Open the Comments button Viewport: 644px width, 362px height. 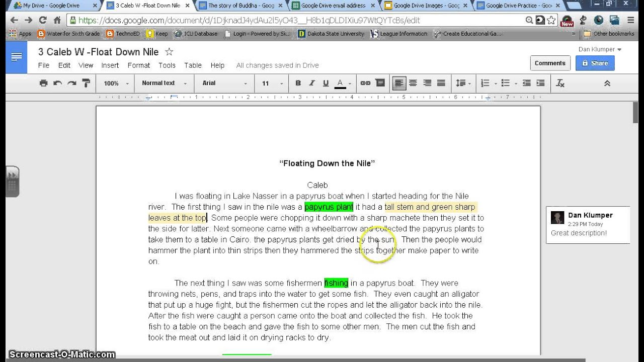[550, 63]
